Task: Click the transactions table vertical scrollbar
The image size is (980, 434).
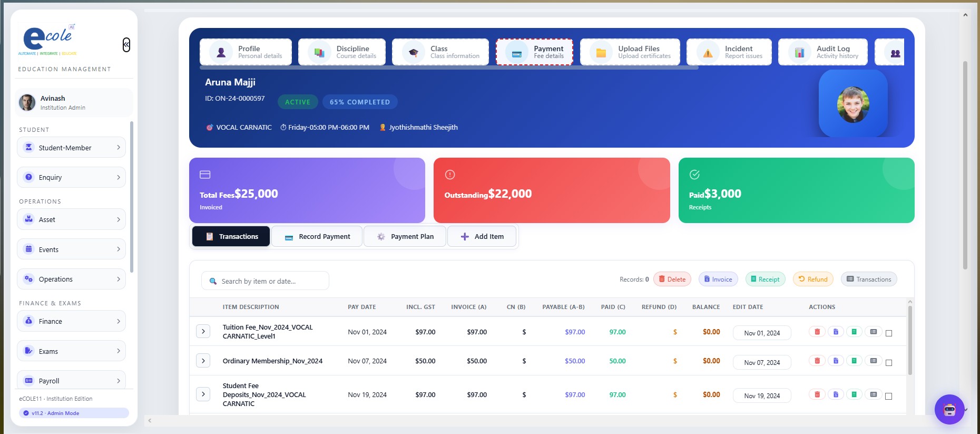Action: 910,340
